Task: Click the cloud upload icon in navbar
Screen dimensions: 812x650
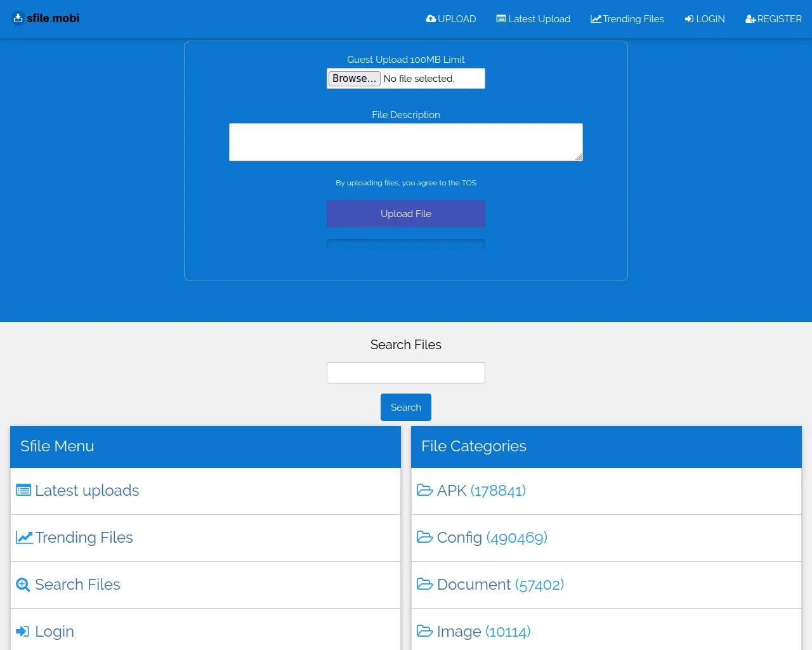Action: pos(431,19)
